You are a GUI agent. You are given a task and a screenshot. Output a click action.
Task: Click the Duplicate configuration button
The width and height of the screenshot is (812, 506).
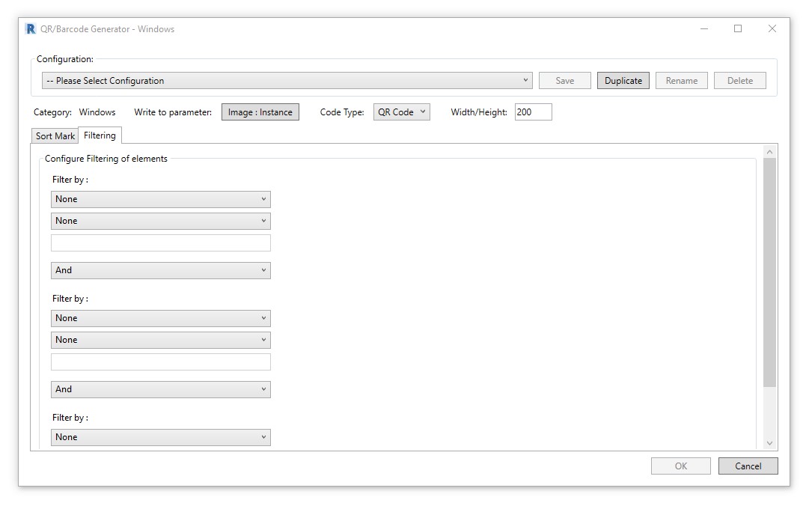click(623, 81)
